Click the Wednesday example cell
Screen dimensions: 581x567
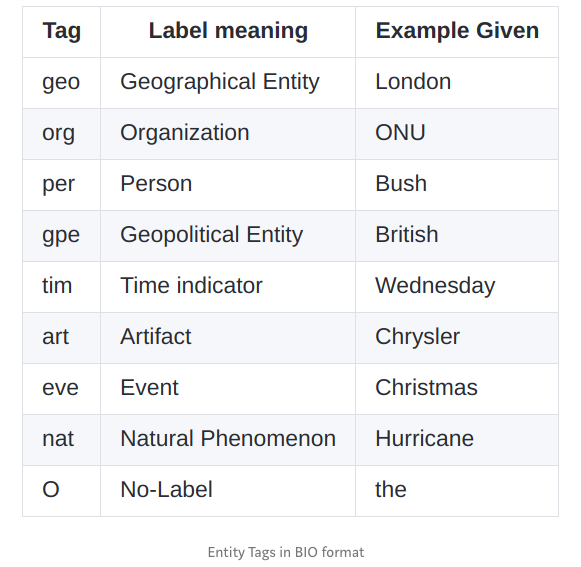(457, 287)
